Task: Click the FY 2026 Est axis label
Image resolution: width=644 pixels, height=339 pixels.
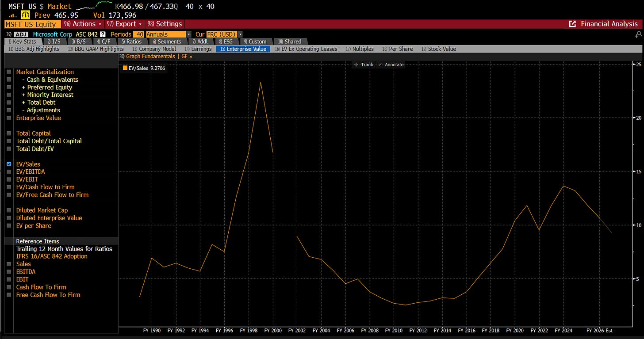Action: point(599,330)
